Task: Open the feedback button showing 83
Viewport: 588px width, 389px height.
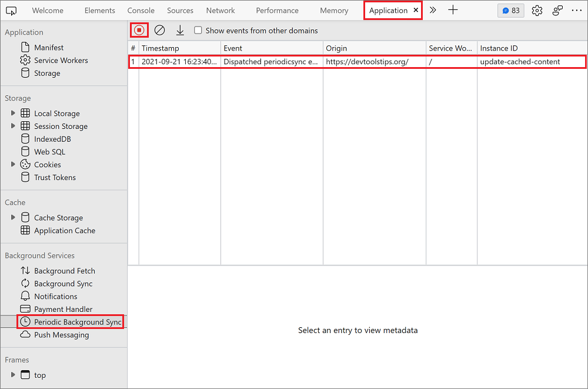Action: [510, 10]
